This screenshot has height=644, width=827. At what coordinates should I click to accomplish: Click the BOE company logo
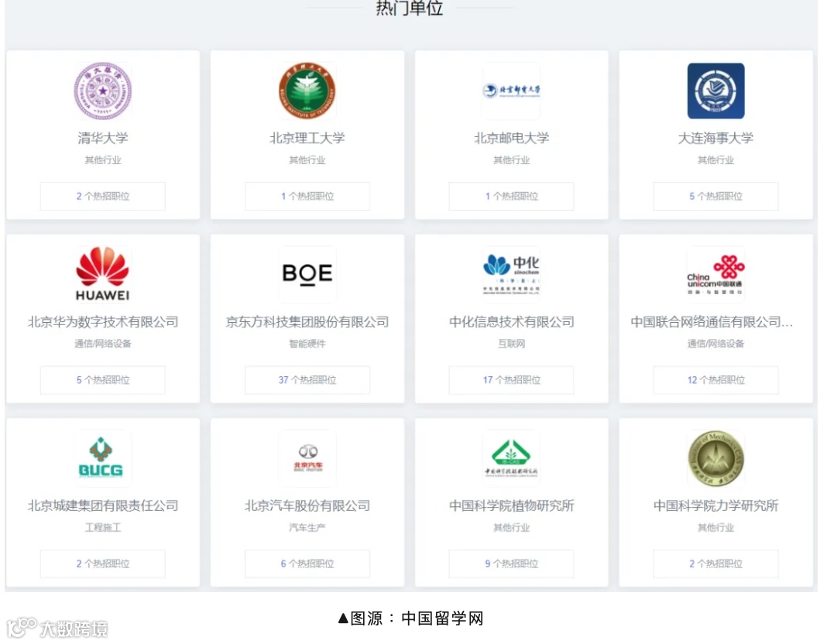click(307, 274)
